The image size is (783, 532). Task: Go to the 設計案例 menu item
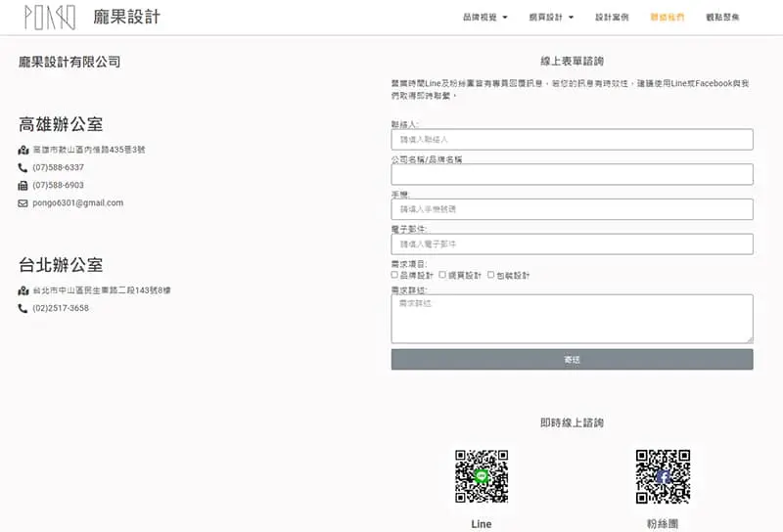pos(612,18)
